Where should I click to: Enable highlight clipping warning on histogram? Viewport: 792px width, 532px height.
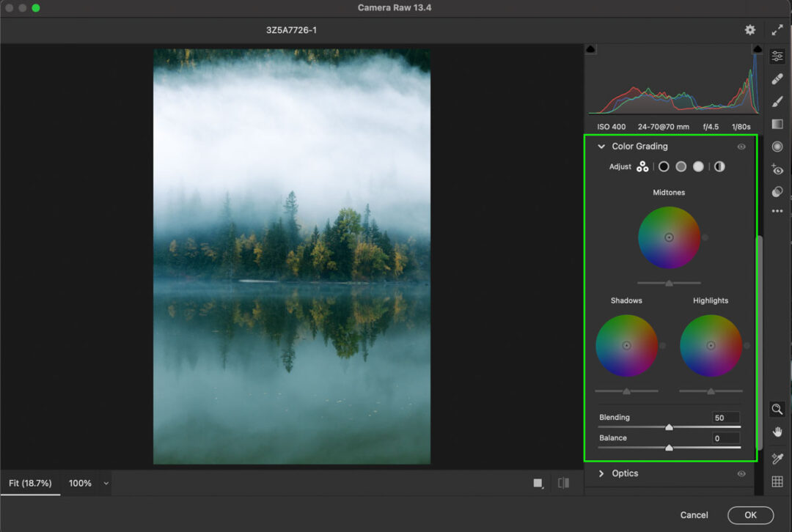758,48
